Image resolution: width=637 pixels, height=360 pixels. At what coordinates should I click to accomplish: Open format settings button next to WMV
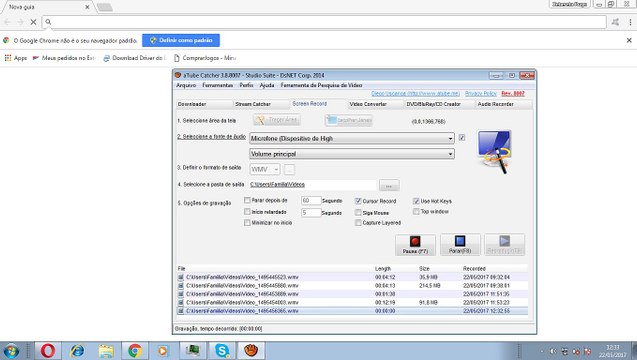tap(289, 169)
